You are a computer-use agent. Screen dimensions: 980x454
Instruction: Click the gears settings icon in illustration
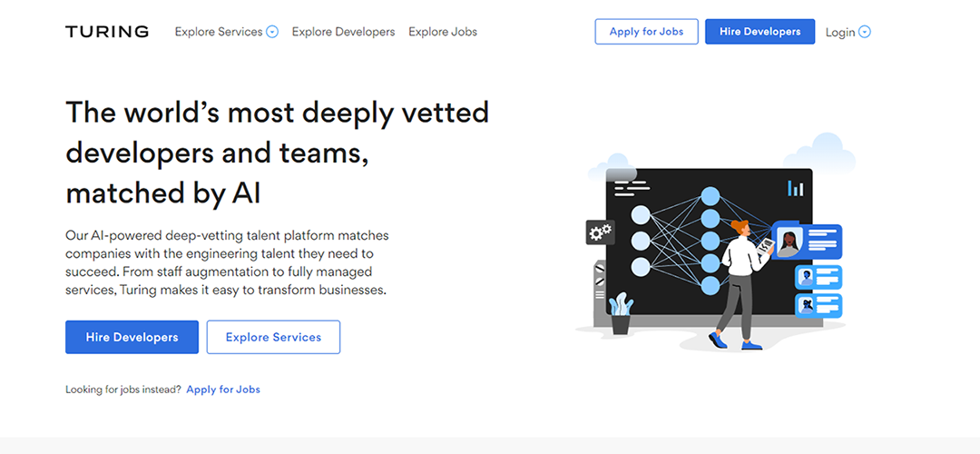tap(601, 232)
